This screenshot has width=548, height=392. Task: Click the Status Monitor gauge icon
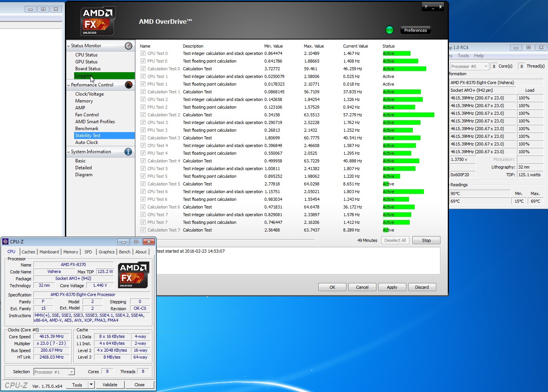tap(129, 46)
